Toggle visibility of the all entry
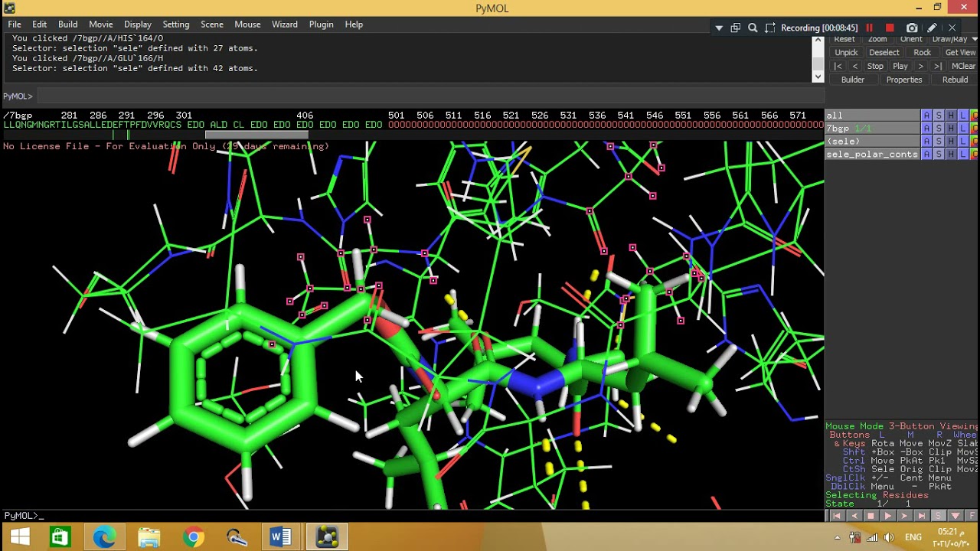This screenshot has width=980, height=551. coord(871,116)
